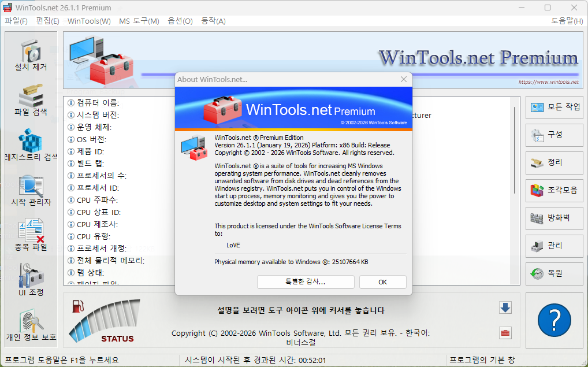Click the info icon beside 프로세서의 수

pyautogui.click(x=71, y=176)
